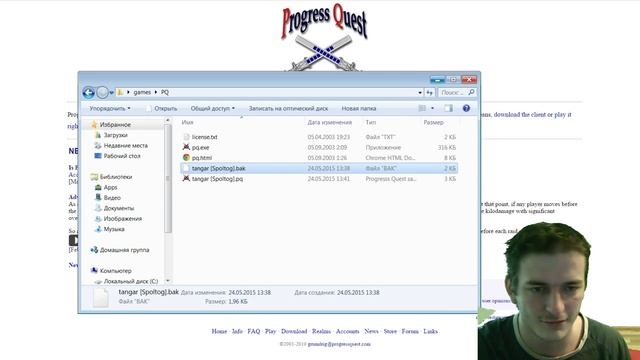Follow the Info link in page footer
This screenshot has width=640, height=360.
pyautogui.click(x=237, y=331)
